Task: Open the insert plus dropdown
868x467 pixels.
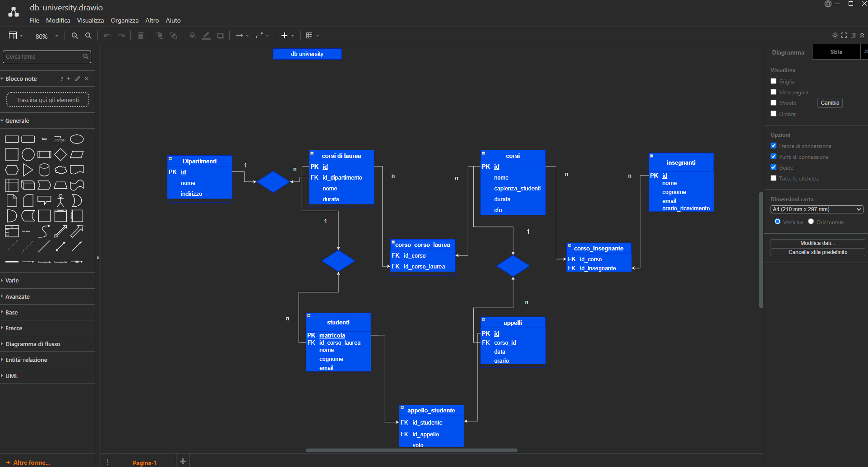Action: [288, 36]
